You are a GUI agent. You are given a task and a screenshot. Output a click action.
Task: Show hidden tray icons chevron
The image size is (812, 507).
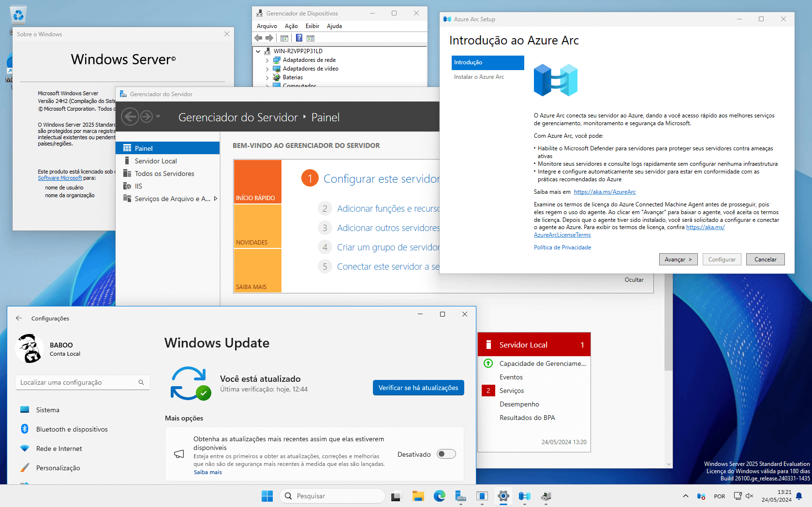(685, 496)
